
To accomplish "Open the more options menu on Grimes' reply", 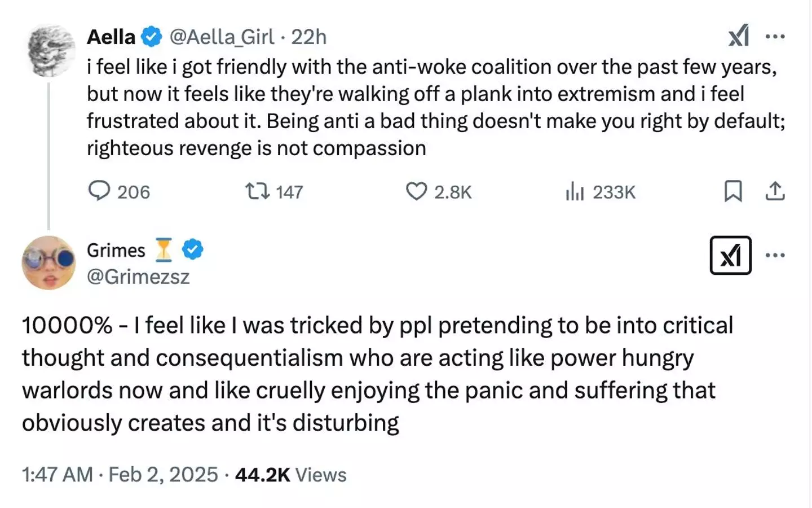I will click(776, 255).
